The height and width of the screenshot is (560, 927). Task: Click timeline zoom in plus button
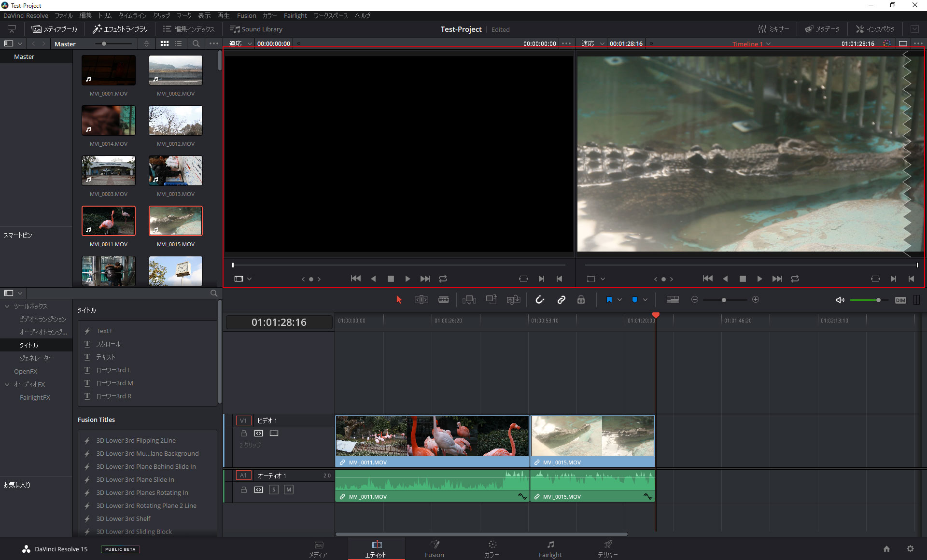(x=756, y=300)
